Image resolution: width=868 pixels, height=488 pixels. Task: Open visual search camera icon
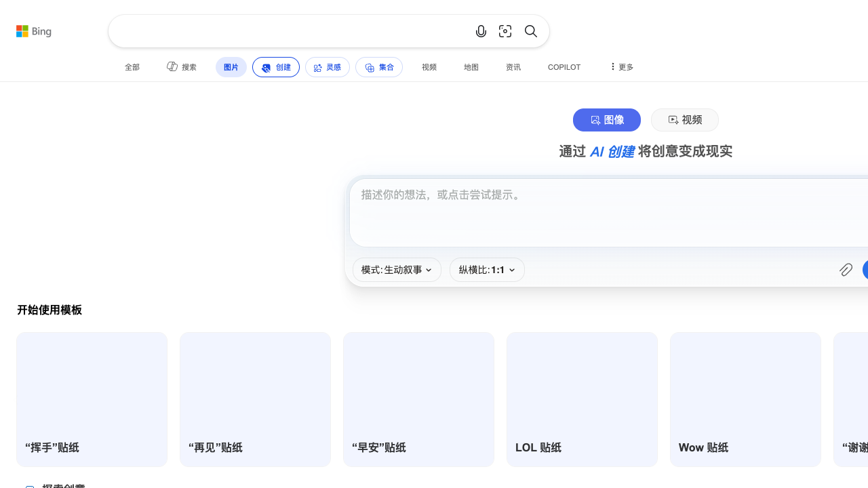tap(505, 31)
